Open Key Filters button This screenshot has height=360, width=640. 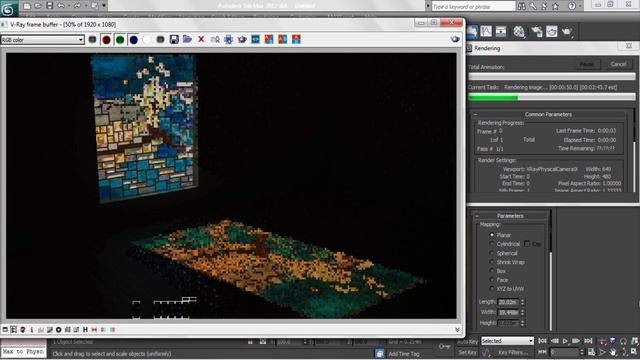coord(513,352)
